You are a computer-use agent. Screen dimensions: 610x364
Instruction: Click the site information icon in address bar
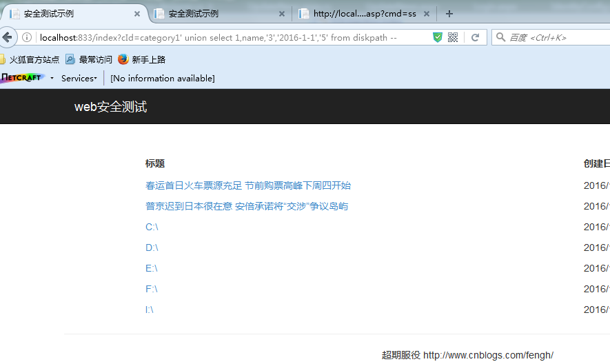tap(27, 37)
